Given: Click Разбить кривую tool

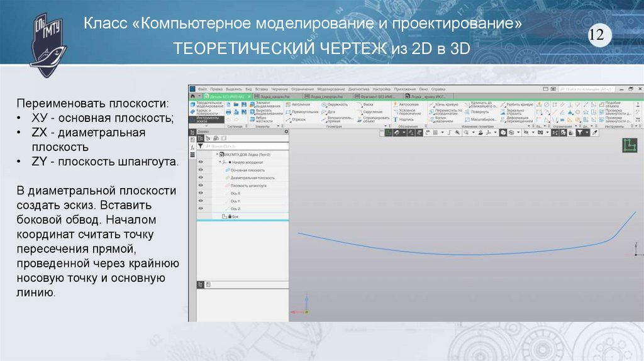Looking at the screenshot, I should coord(516,104).
